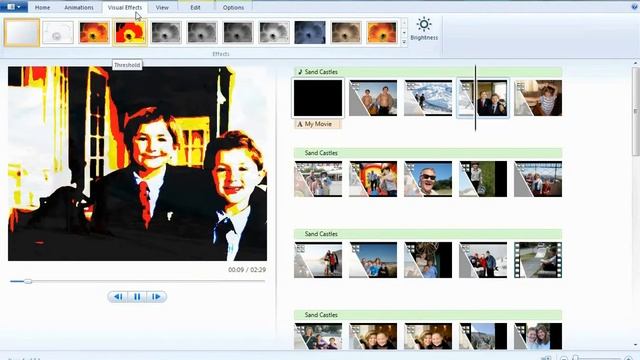Apply the Threshold effect
The width and height of the screenshot is (640, 360).
130,32
